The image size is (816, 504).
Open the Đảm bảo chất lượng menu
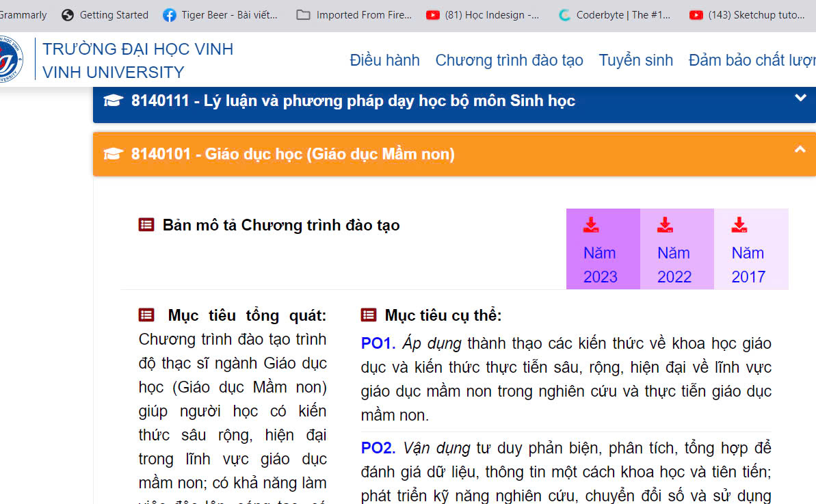pos(752,60)
